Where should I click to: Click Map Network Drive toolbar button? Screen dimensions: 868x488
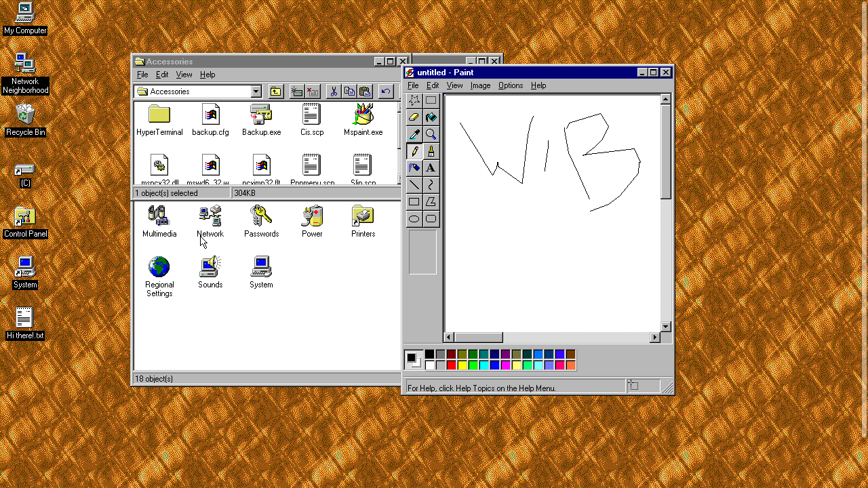297,91
